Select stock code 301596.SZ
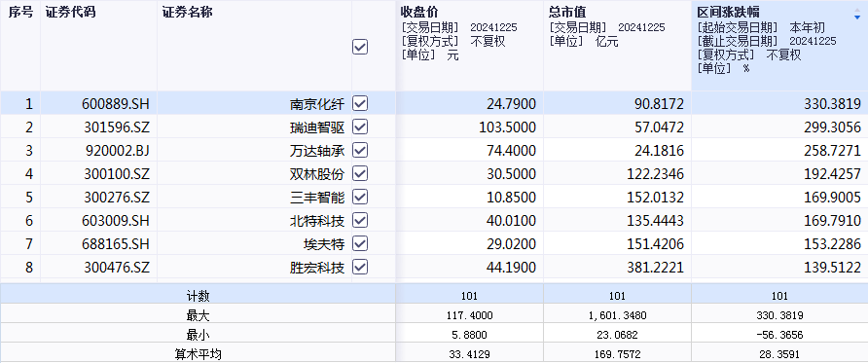868x363 pixels. (x=117, y=127)
